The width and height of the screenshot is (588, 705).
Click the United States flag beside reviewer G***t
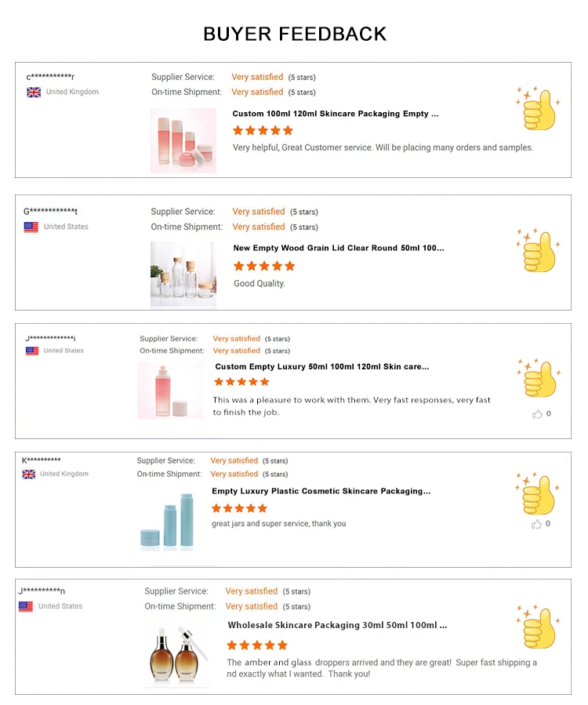click(31, 227)
